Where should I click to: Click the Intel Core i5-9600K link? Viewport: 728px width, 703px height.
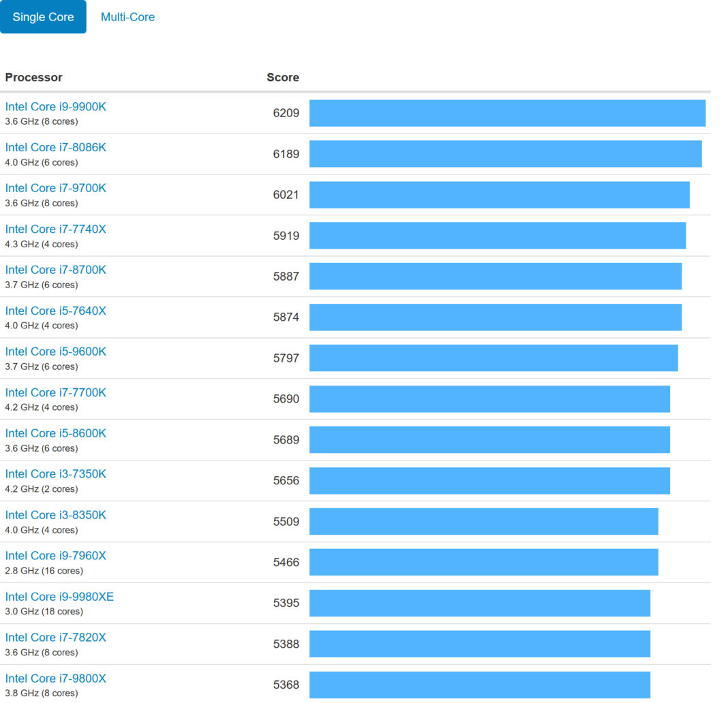pyautogui.click(x=56, y=352)
